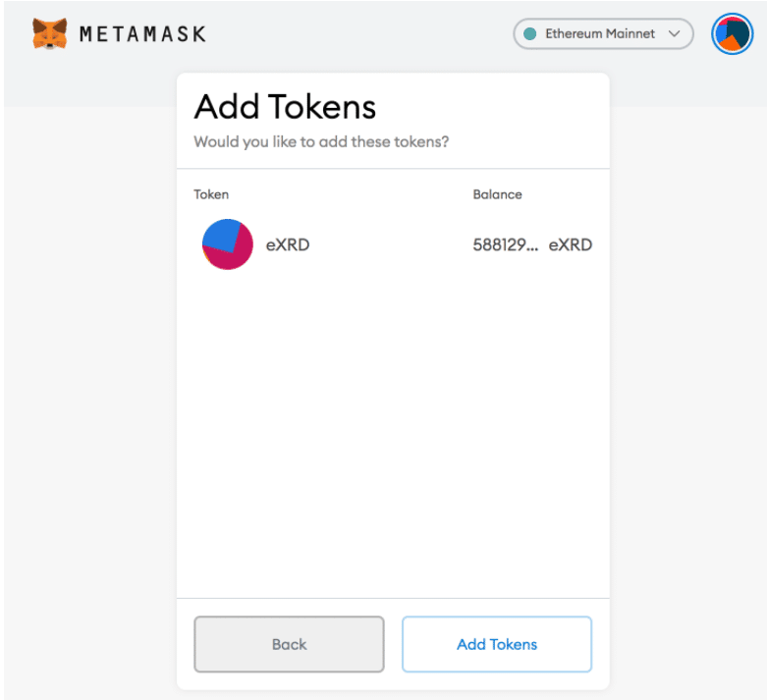Click the teal network status dot

coord(529,33)
